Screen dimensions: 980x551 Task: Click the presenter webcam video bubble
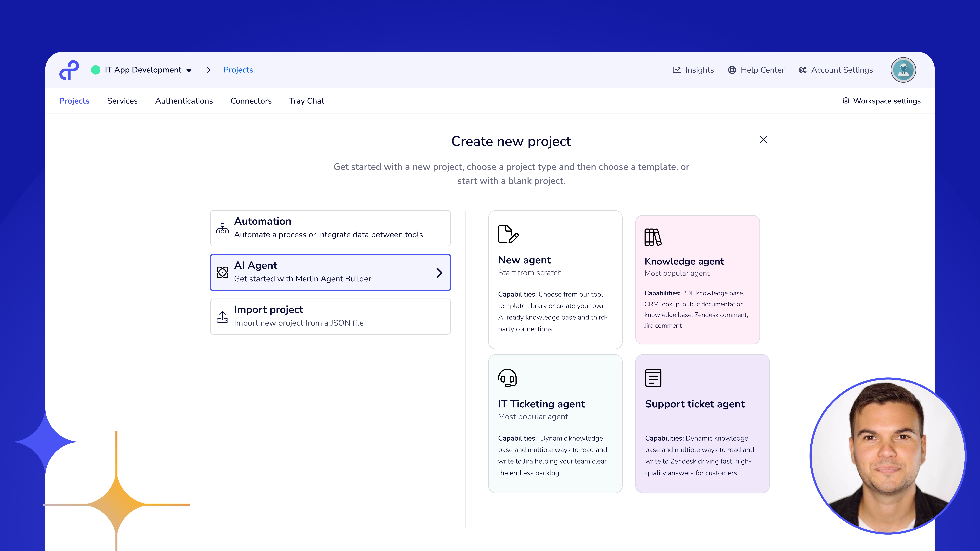[888, 456]
